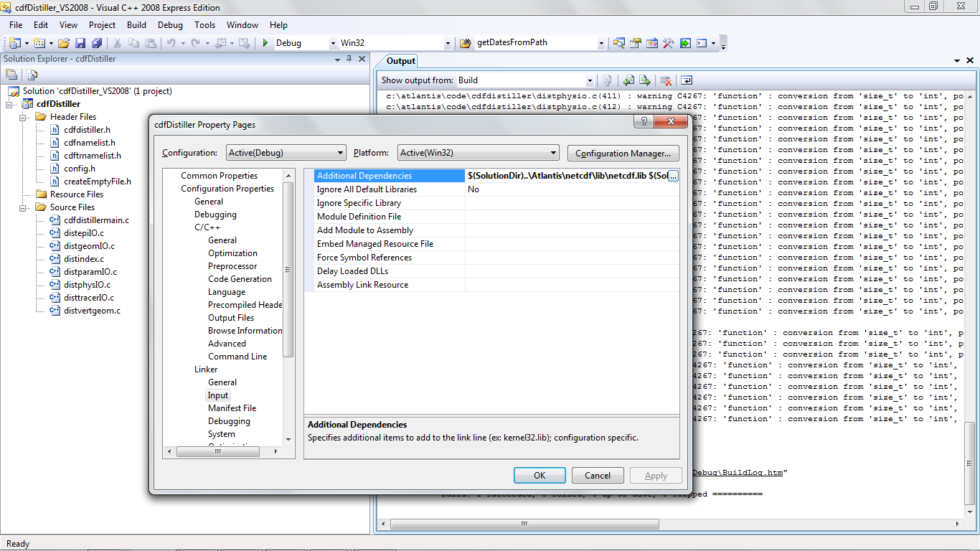Toggle word wrap in Output window

pyautogui.click(x=687, y=80)
